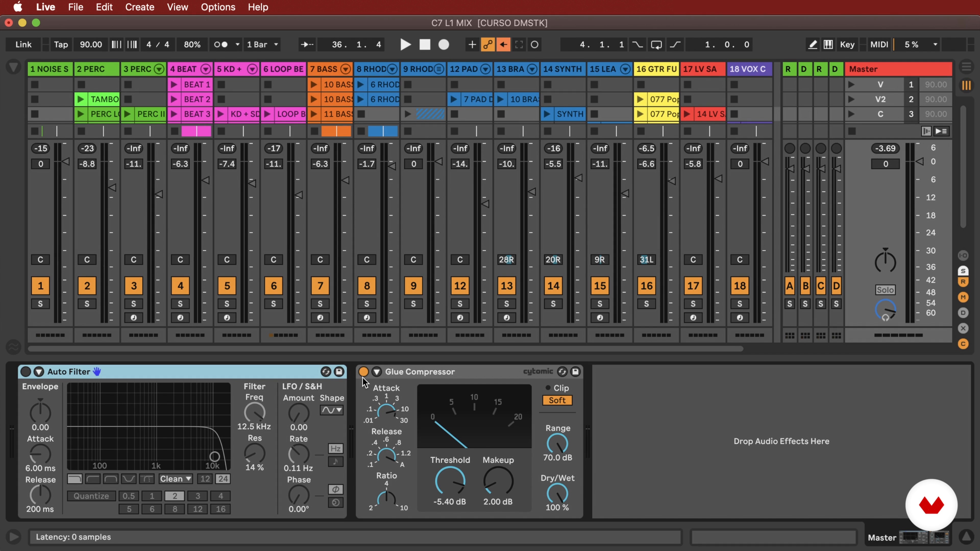This screenshot has height=551, width=980.
Task: Open the Options menu
Action: click(218, 7)
